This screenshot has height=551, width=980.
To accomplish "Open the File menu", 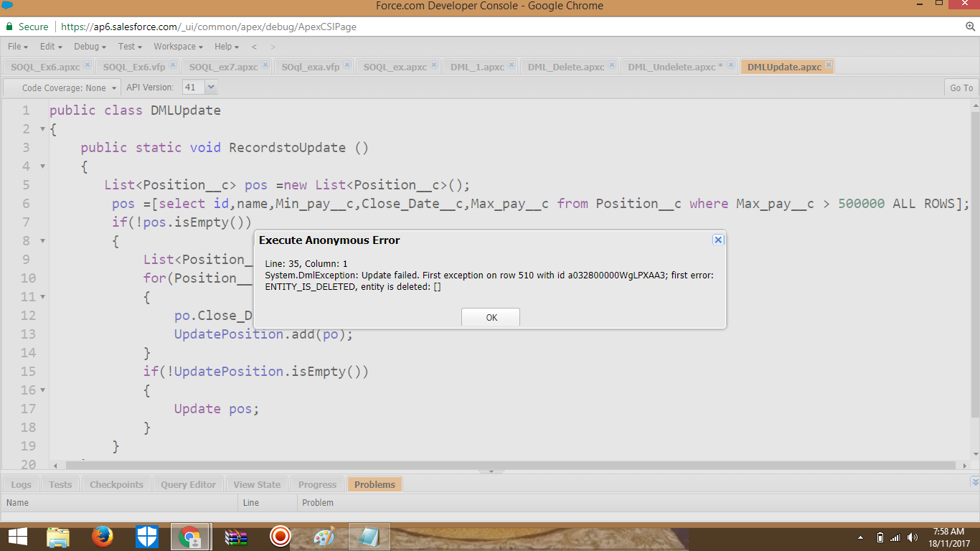I will click(x=18, y=47).
